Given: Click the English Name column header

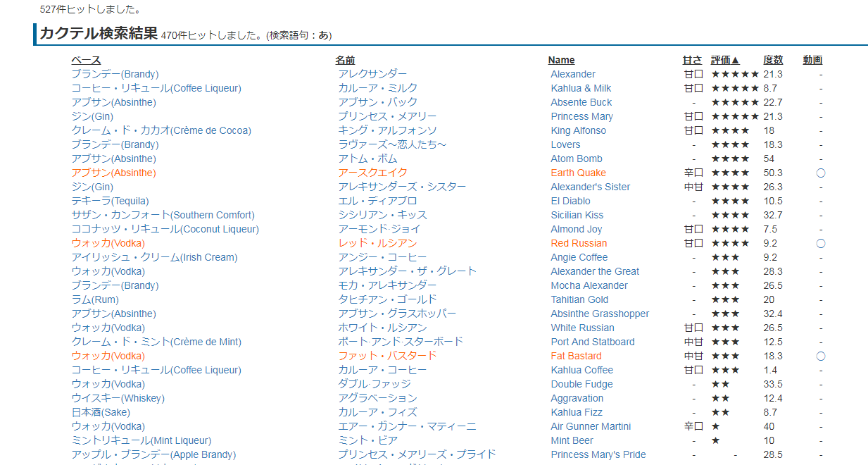Looking at the screenshot, I should [561, 60].
